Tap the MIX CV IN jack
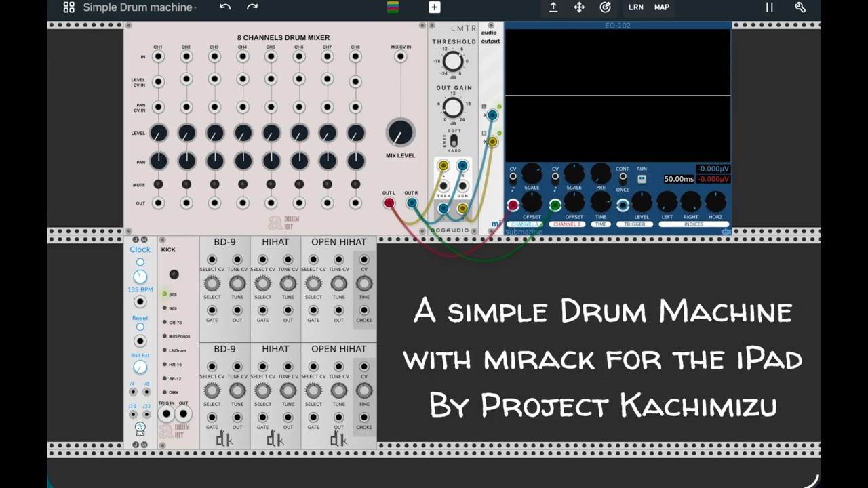 pos(401,57)
